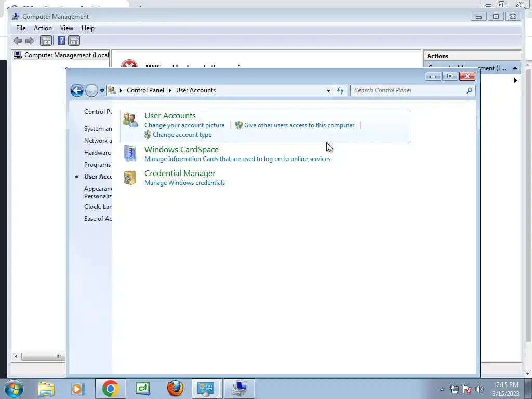Select Ease of Access category in sidebar

pyautogui.click(x=98, y=219)
